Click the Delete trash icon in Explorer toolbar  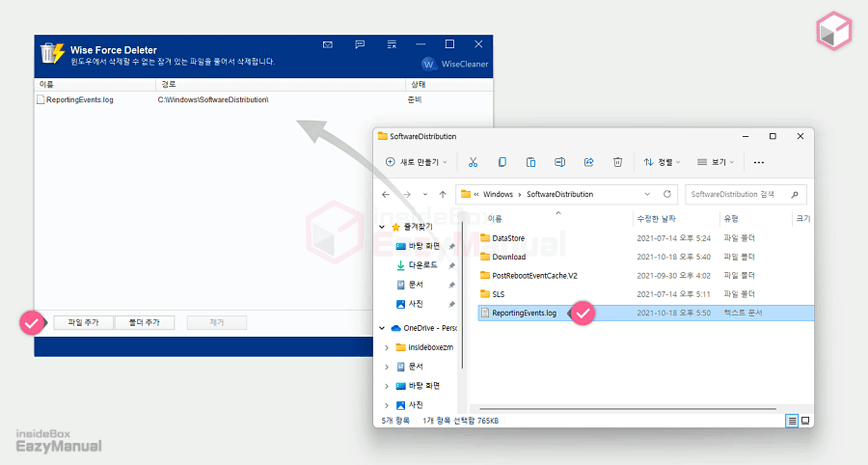click(618, 162)
